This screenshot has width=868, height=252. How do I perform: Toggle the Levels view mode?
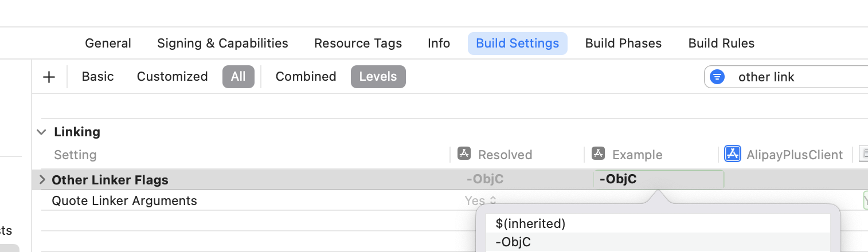point(378,77)
